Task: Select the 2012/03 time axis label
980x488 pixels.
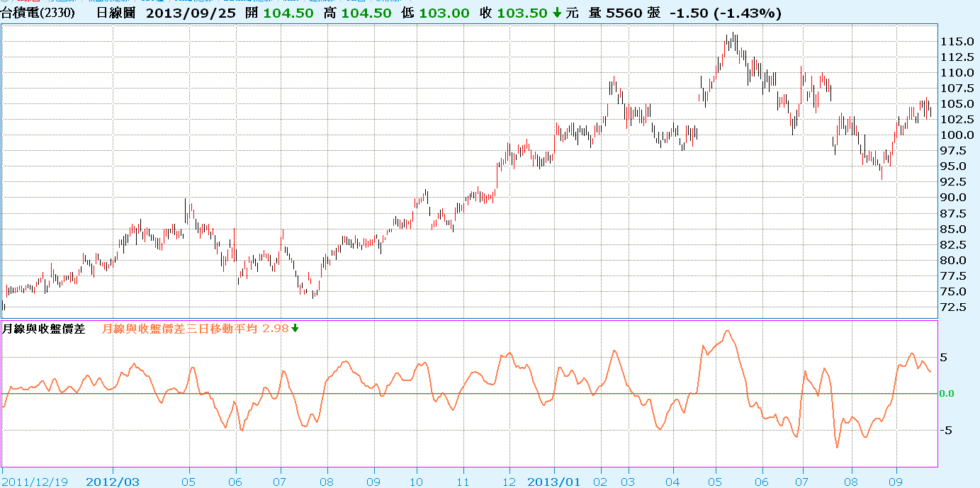Action: (113, 482)
